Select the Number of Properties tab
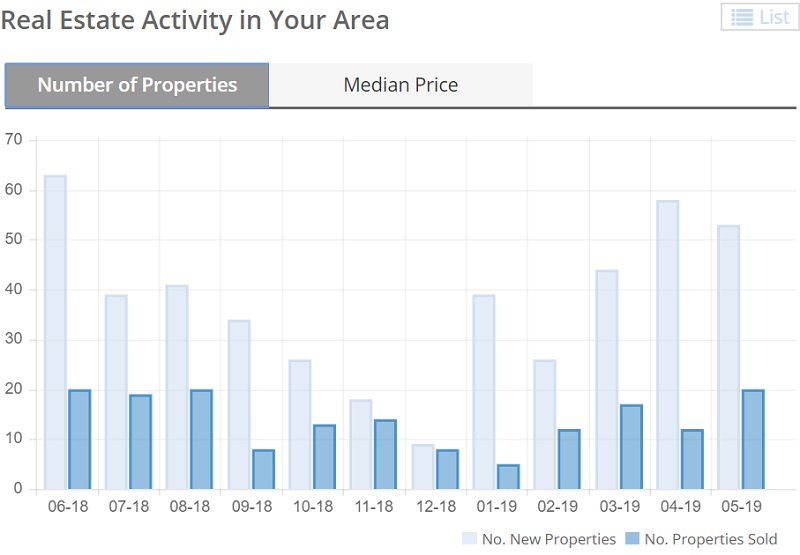 coord(137,85)
